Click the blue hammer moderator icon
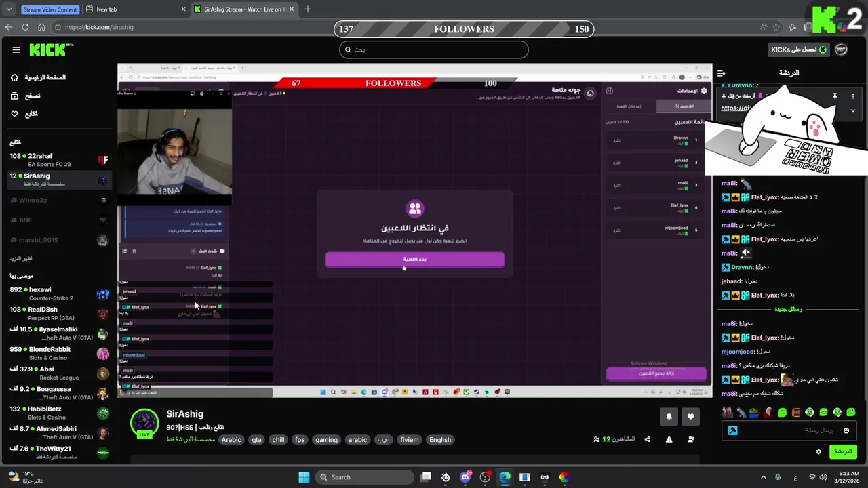 (732, 430)
